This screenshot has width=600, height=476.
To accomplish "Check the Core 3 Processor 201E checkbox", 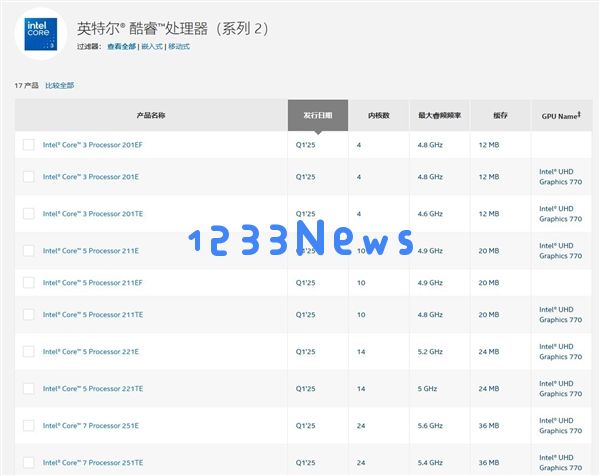I will [x=28, y=176].
